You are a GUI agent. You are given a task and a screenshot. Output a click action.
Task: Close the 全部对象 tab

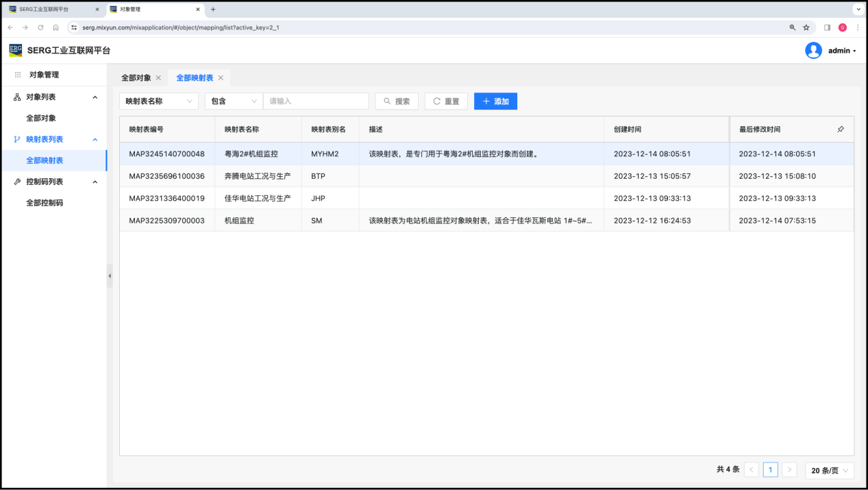[158, 78]
